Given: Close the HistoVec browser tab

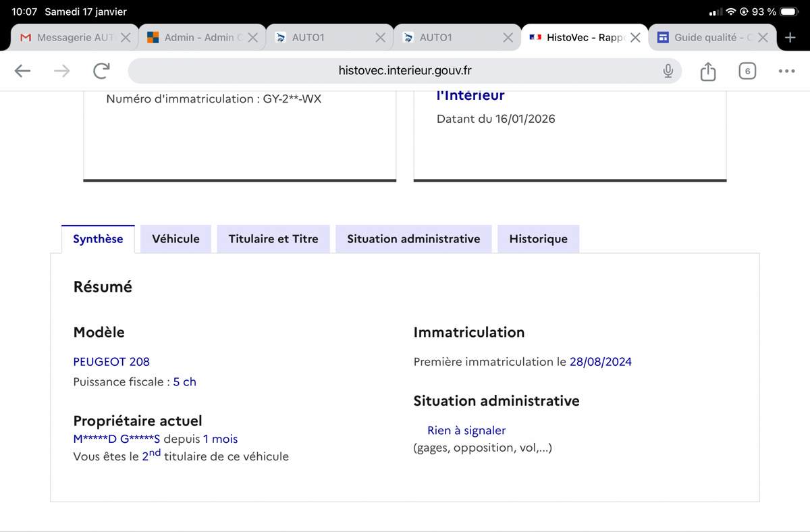Looking at the screenshot, I should 635,38.
